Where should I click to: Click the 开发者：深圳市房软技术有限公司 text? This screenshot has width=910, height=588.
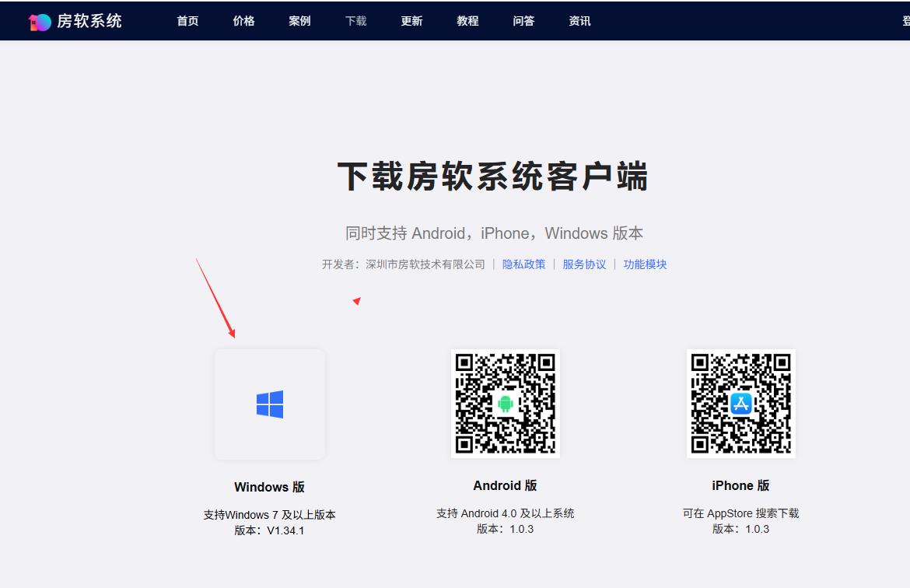tap(404, 264)
